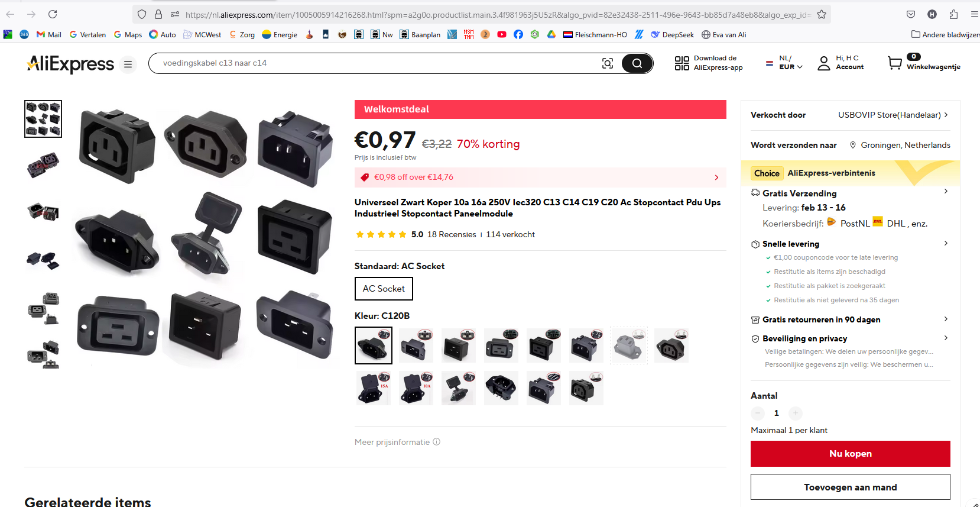980x507 pixels.
Task: Open the account profile icon
Action: [824, 63]
